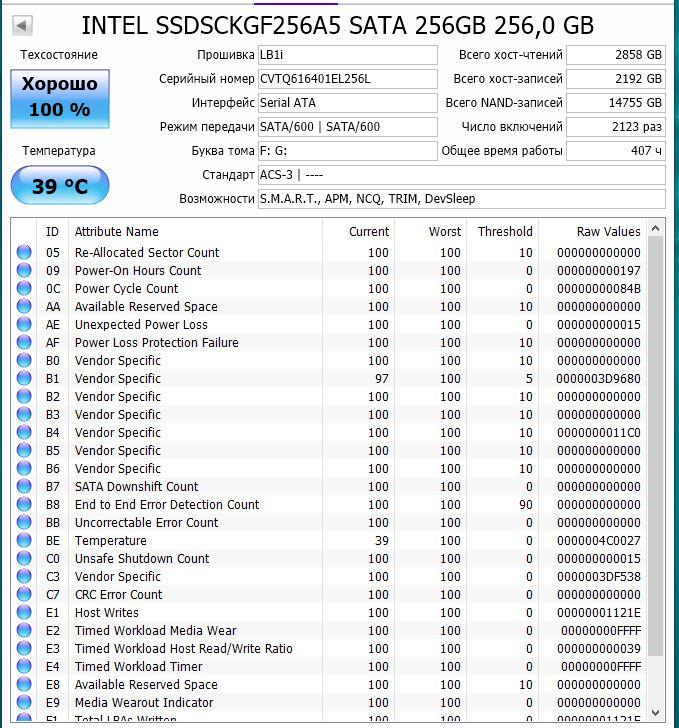Click status orb for Power Loss Protection Failure

pos(24,342)
